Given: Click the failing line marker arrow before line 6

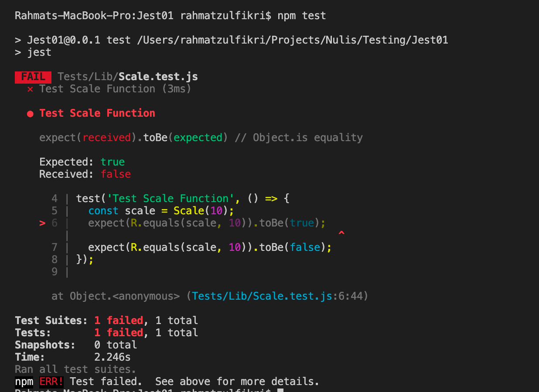Looking at the screenshot, I should tap(42, 223).
